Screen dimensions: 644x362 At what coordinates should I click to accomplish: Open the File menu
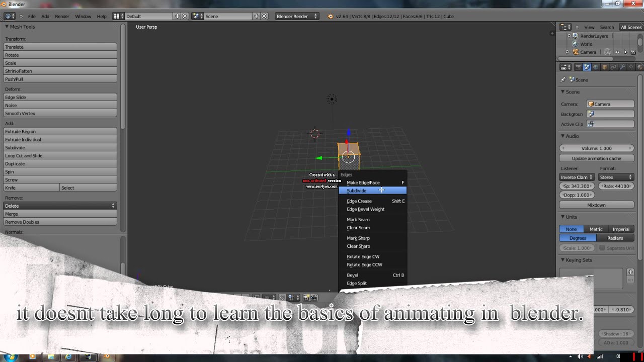click(x=32, y=17)
